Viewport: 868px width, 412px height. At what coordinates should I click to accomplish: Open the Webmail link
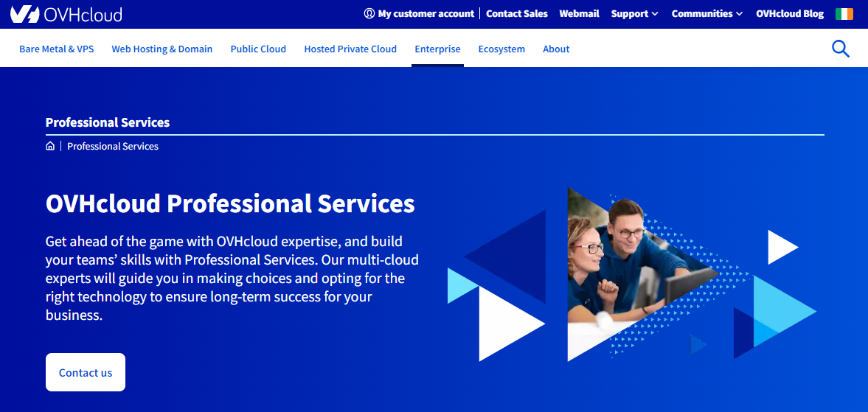pos(579,14)
